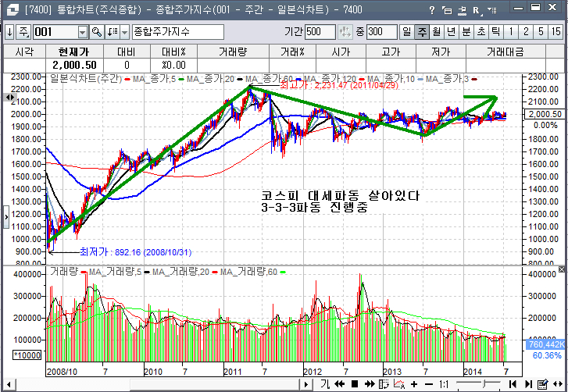This screenshot has width=568, height=392.
Task: Click the stop square icon
Action: [355, 384]
